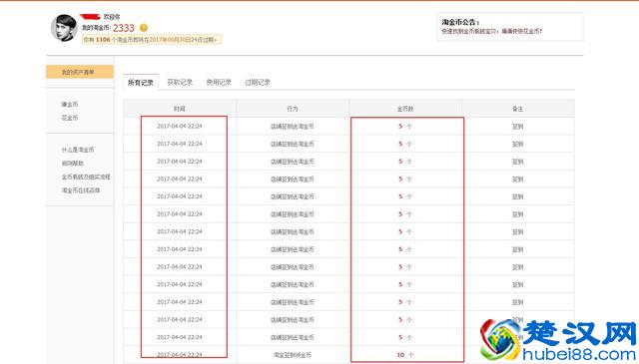Open the 什么是淘金币 help link

coord(78,150)
